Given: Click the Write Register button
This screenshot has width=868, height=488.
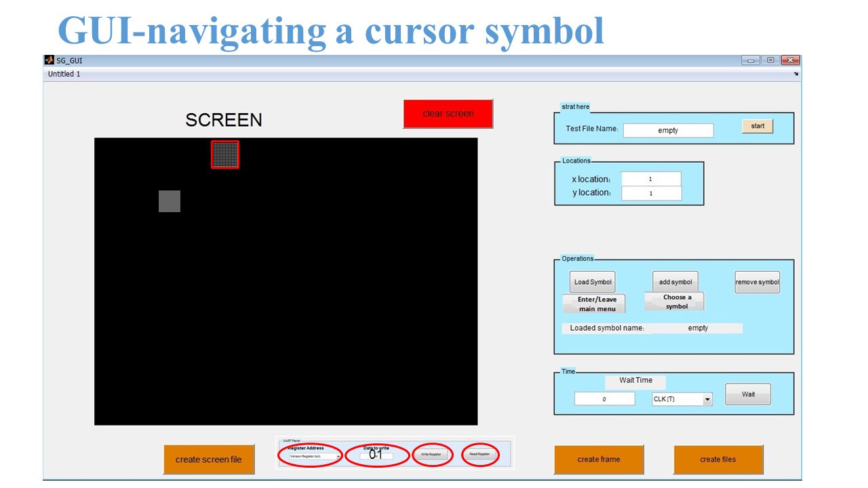Looking at the screenshot, I should [x=431, y=454].
